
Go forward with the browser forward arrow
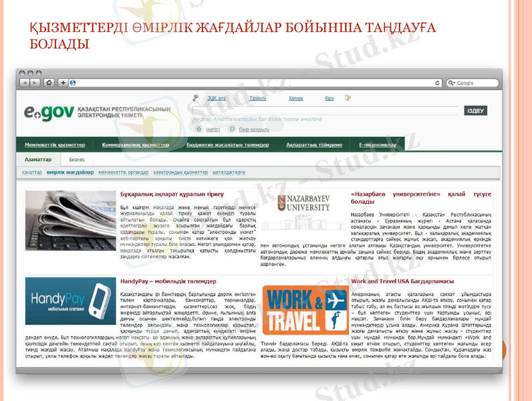click(x=35, y=83)
